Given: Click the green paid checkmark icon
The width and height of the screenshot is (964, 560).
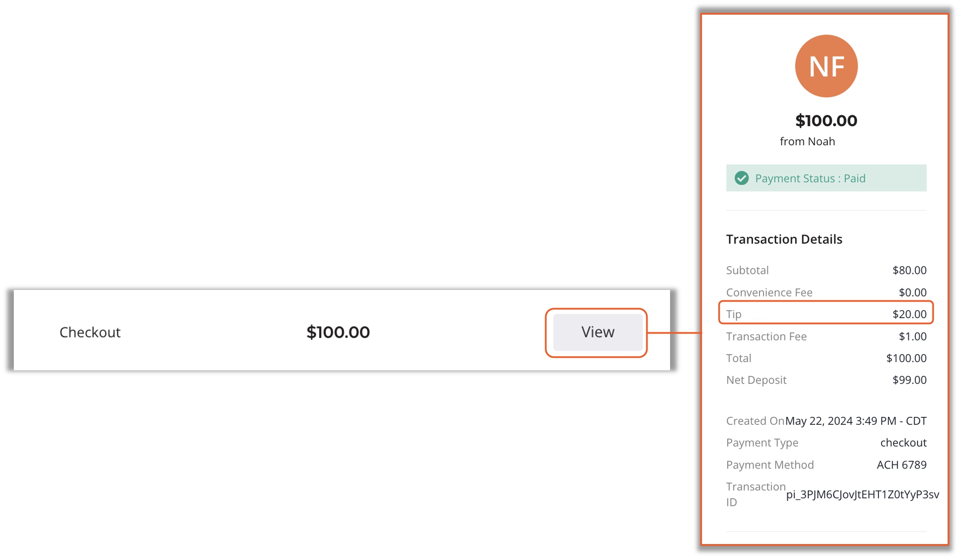Looking at the screenshot, I should point(742,178).
